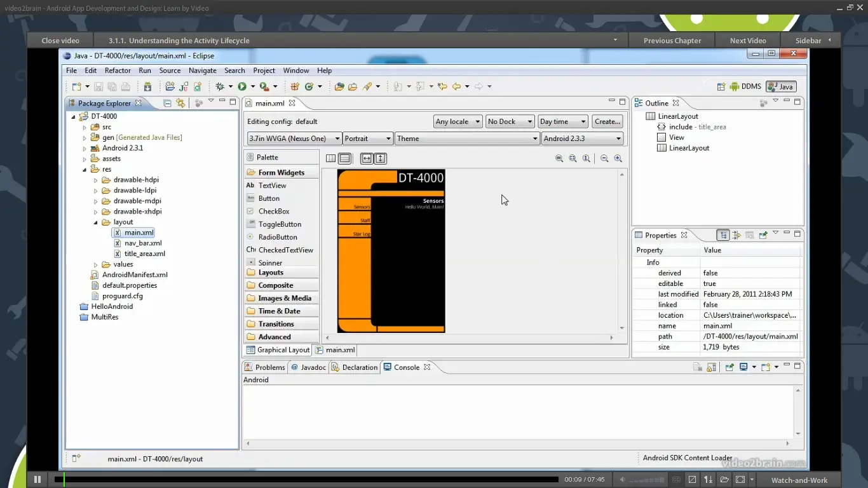868x488 pixels.
Task: Click the video progress bar
Action: (x=306, y=479)
